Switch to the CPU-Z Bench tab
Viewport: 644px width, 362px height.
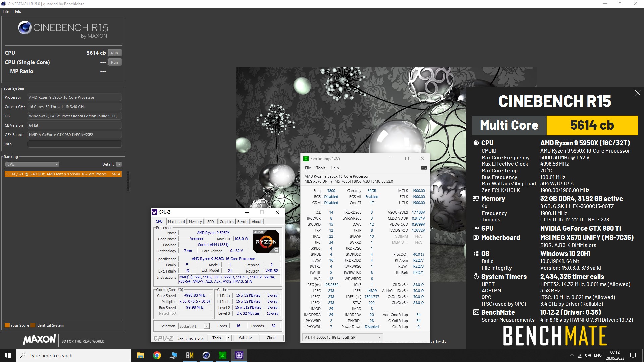click(x=242, y=222)
